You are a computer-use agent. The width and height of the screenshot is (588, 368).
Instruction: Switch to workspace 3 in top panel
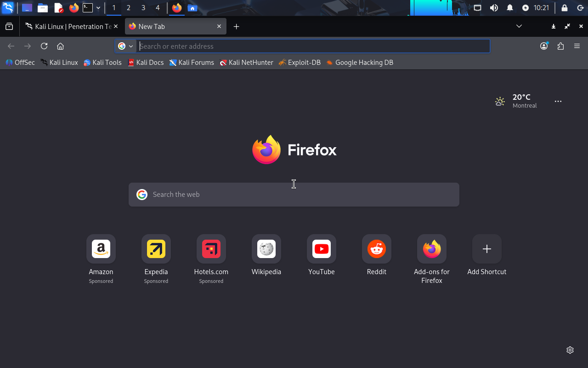pos(143,8)
